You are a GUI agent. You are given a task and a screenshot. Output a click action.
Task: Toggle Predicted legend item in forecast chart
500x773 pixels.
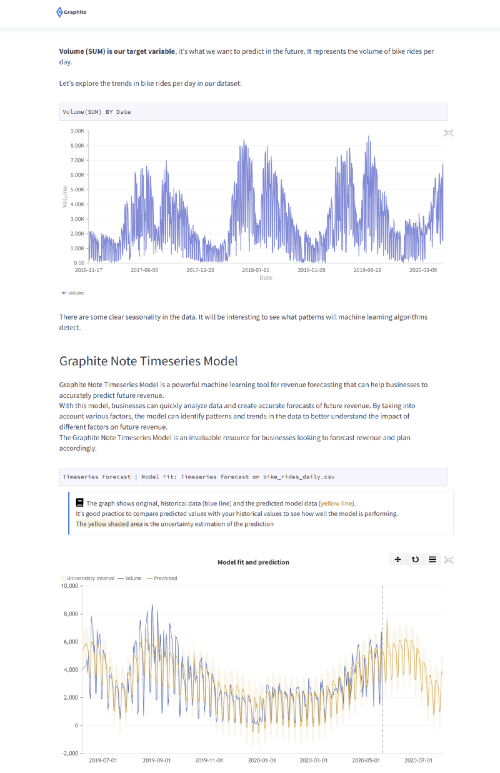(162, 578)
